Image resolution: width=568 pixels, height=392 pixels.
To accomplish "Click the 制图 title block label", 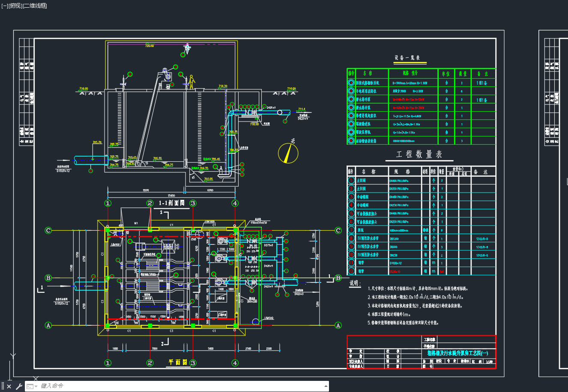I will 392,361.
